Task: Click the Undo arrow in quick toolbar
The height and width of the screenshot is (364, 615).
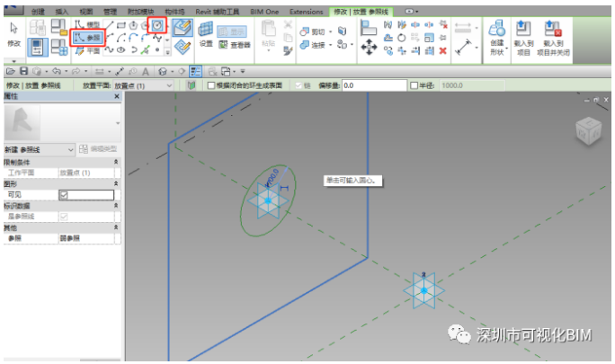Action: [57, 71]
